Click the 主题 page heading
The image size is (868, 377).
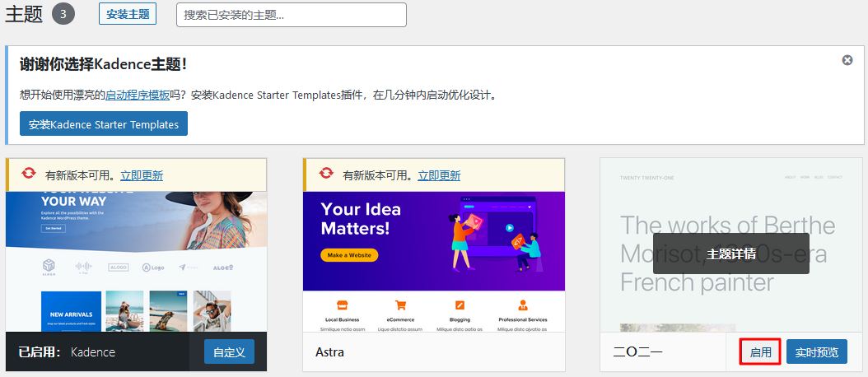click(24, 14)
